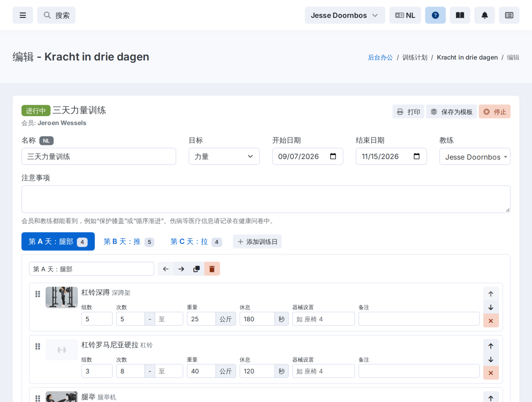This screenshot has height=402, width=532.
Task: Click 保存为模板 button
Action: coord(452,112)
